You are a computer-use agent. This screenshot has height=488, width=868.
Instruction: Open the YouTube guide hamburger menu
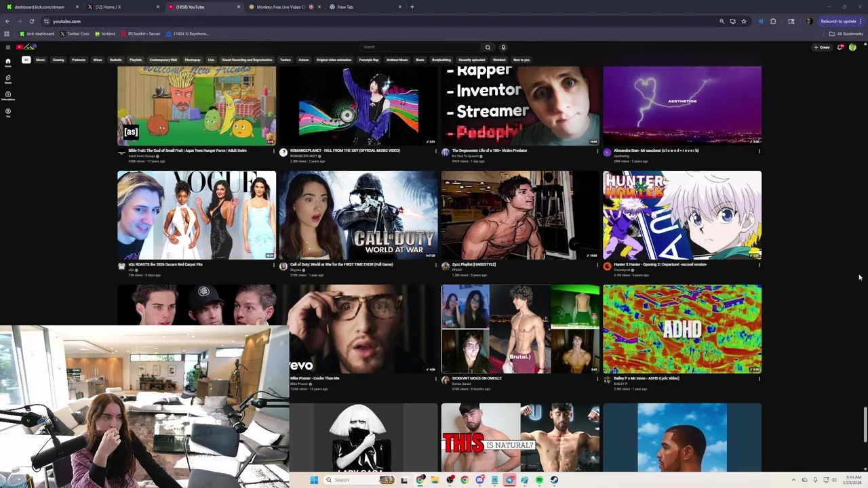tap(7, 47)
